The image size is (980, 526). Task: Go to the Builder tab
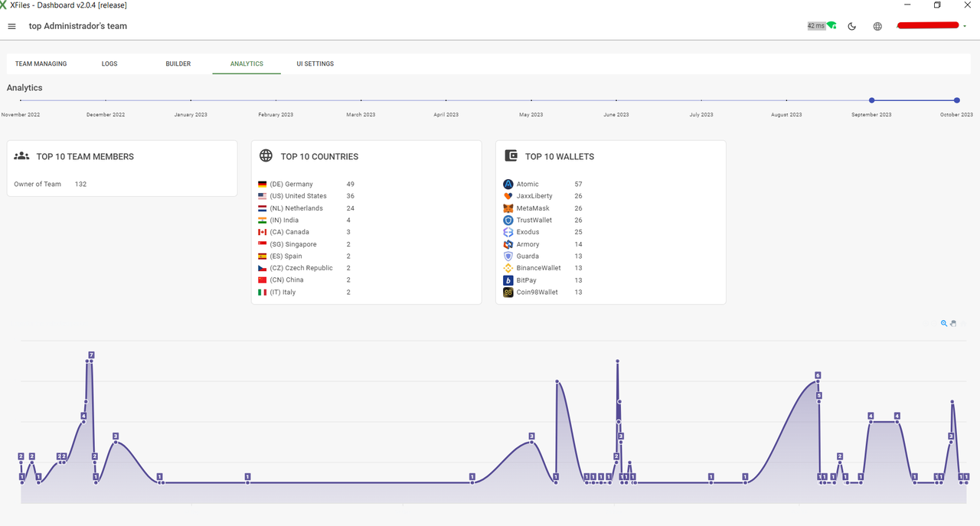pos(178,64)
